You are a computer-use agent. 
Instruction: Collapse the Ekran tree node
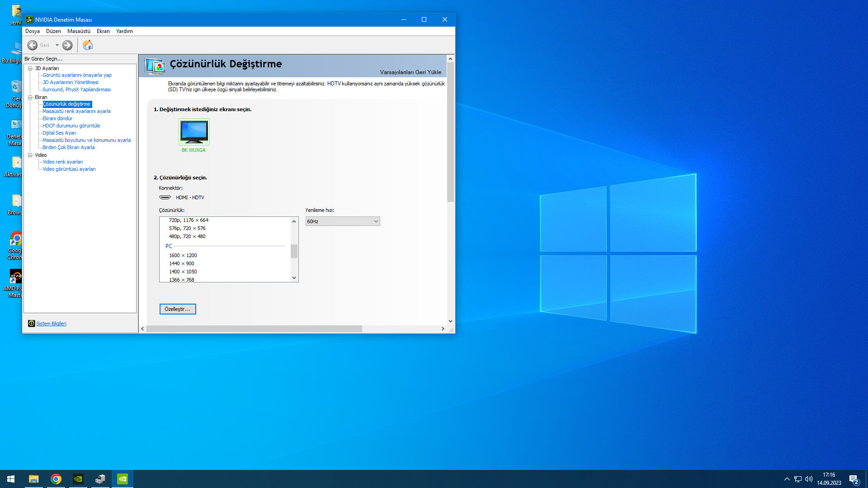tap(30, 97)
